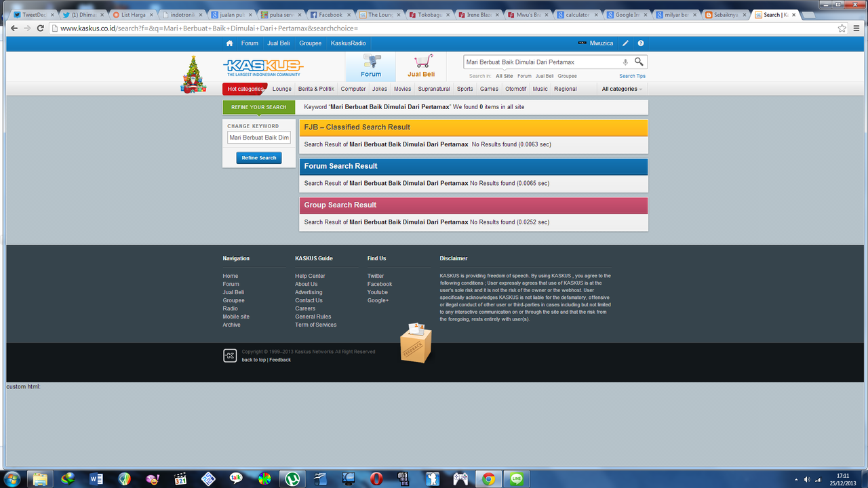The image size is (868, 488).
Task: Click the Group Search Result header
Action: (473, 205)
